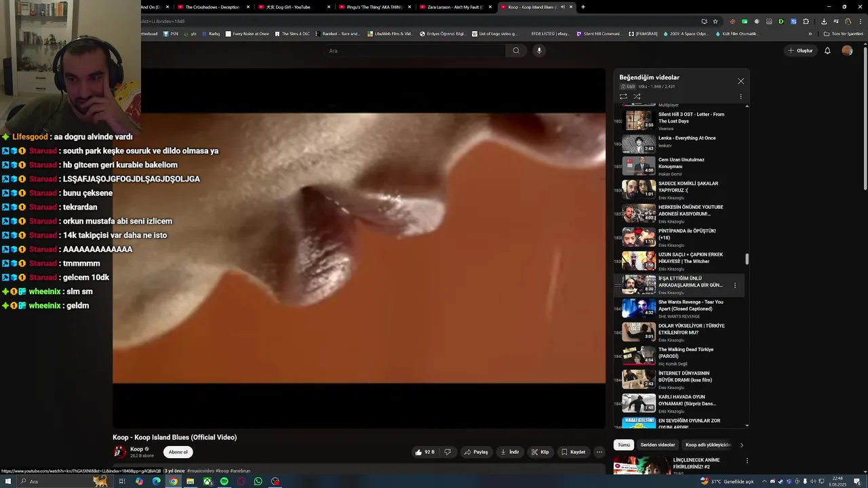Click install app icon in address bar
This screenshot has height=488, width=868.
point(704,21)
